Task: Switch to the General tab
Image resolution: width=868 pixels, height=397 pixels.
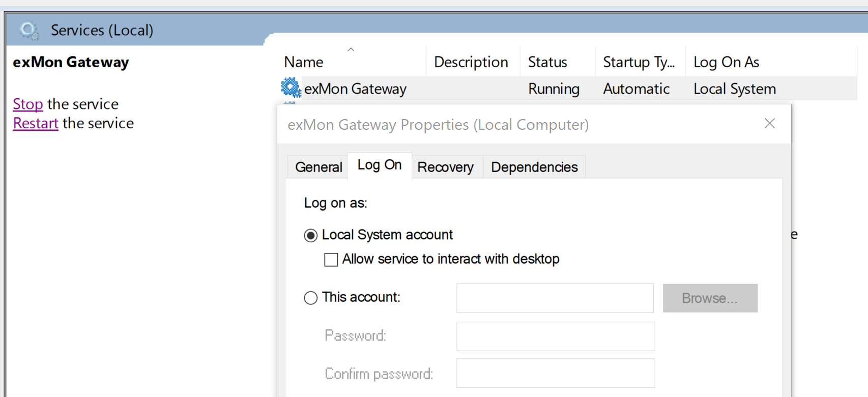Action: coord(319,167)
